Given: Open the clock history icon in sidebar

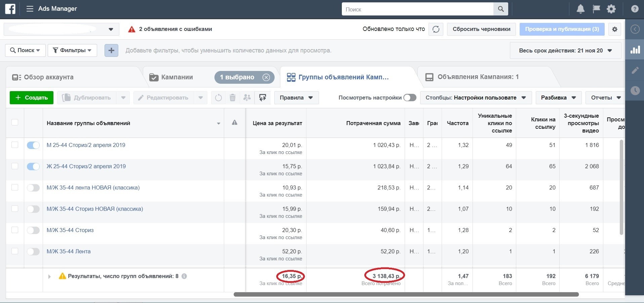Looking at the screenshot, I should pyautogui.click(x=635, y=90).
